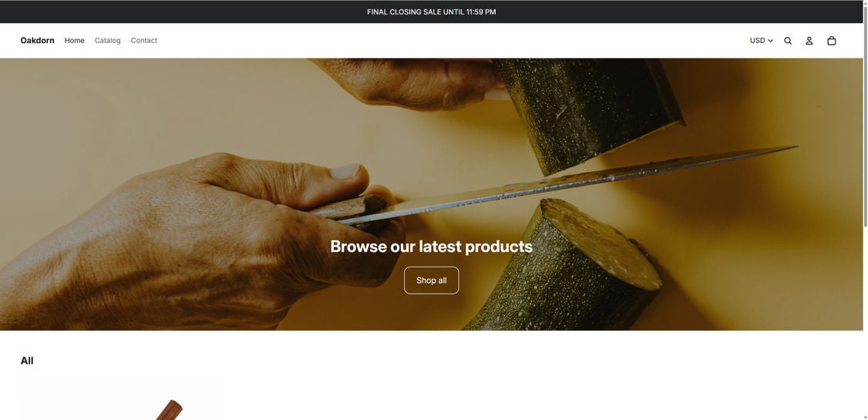Click the vertical scrollbar thumb
Screen dimensions: 868x420
865,116
